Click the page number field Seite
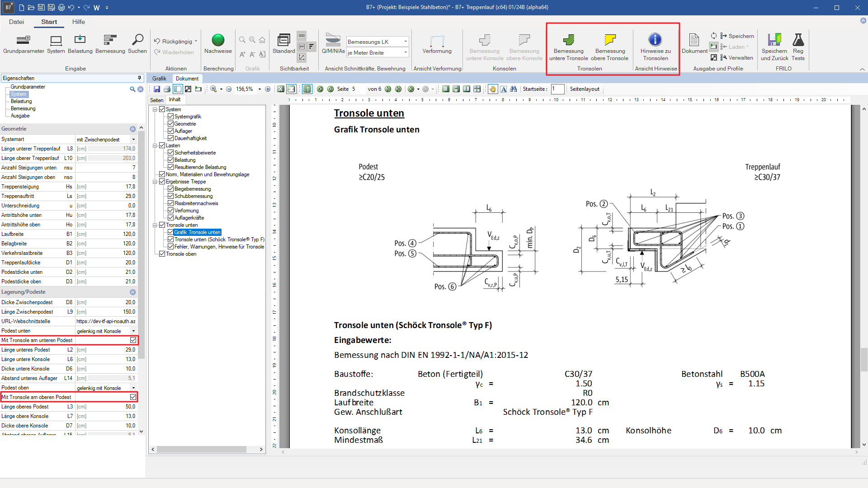The width and height of the screenshot is (868, 488). pos(357,89)
